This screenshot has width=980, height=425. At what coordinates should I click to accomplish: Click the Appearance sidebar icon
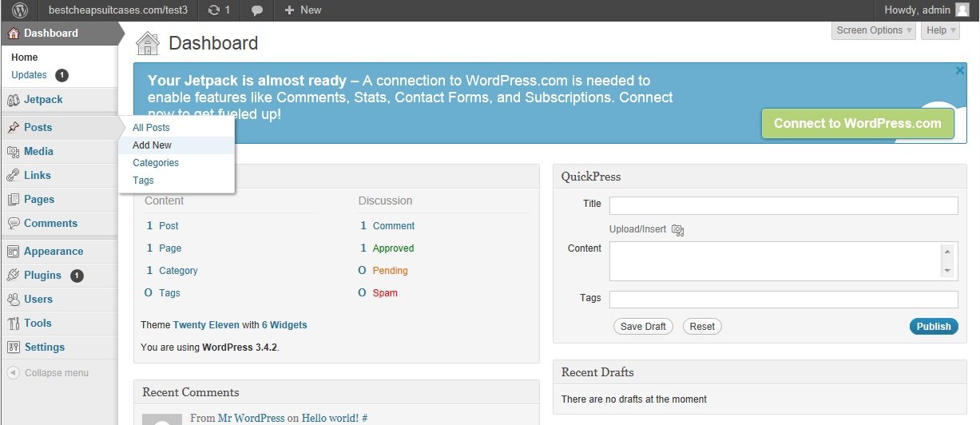[x=13, y=252]
